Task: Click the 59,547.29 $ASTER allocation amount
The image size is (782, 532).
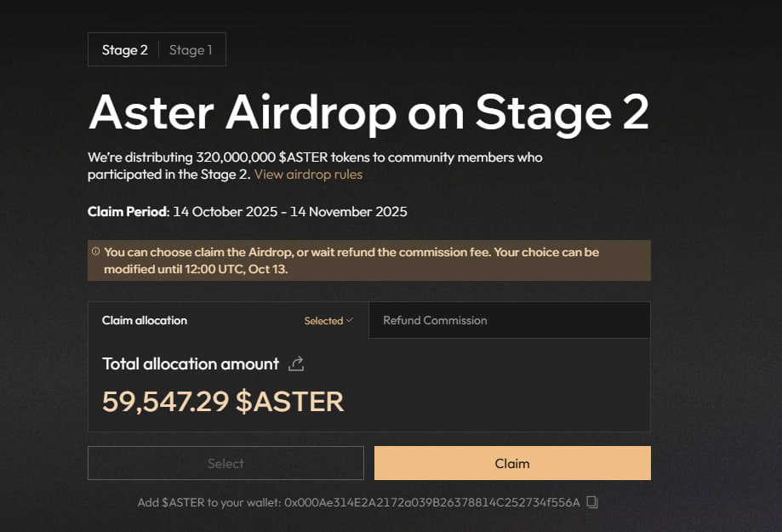Action: coord(223,401)
